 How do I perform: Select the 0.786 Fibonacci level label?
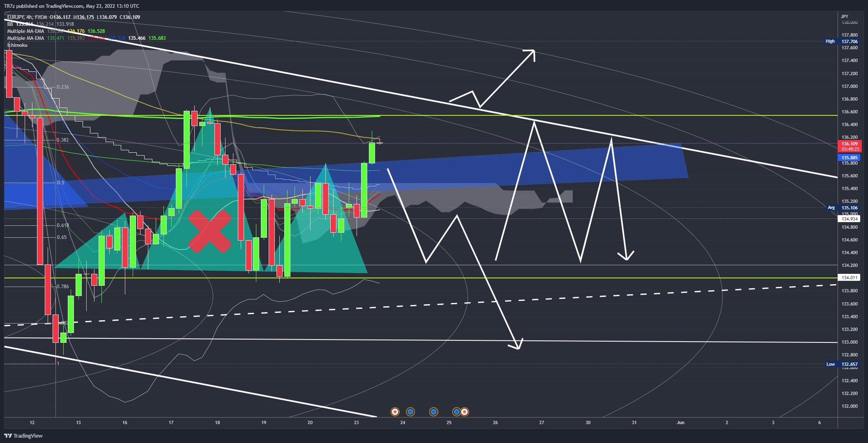point(63,287)
